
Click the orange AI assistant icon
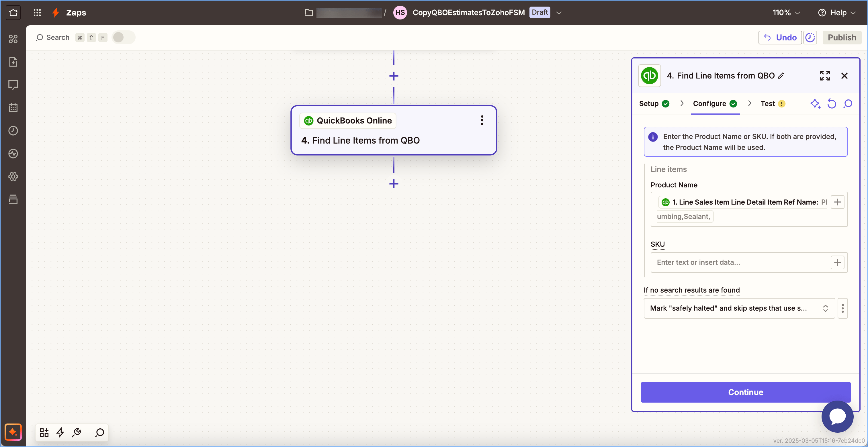click(13, 432)
